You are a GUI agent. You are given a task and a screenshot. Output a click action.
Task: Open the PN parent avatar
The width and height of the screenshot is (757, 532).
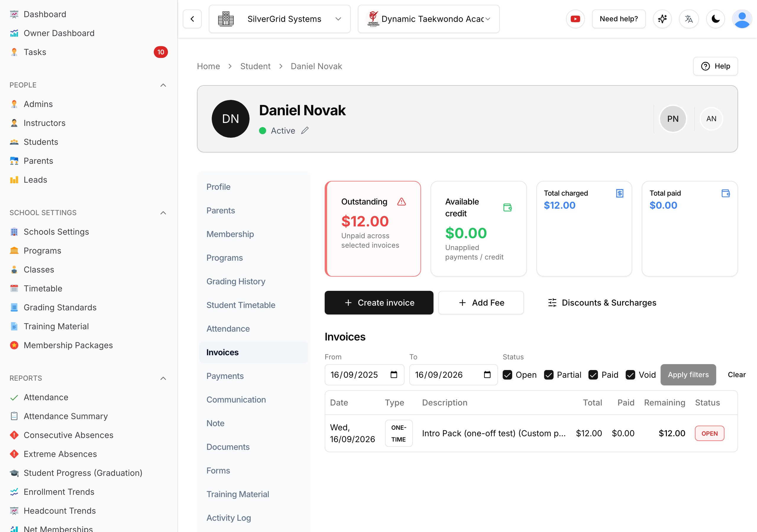tap(673, 119)
